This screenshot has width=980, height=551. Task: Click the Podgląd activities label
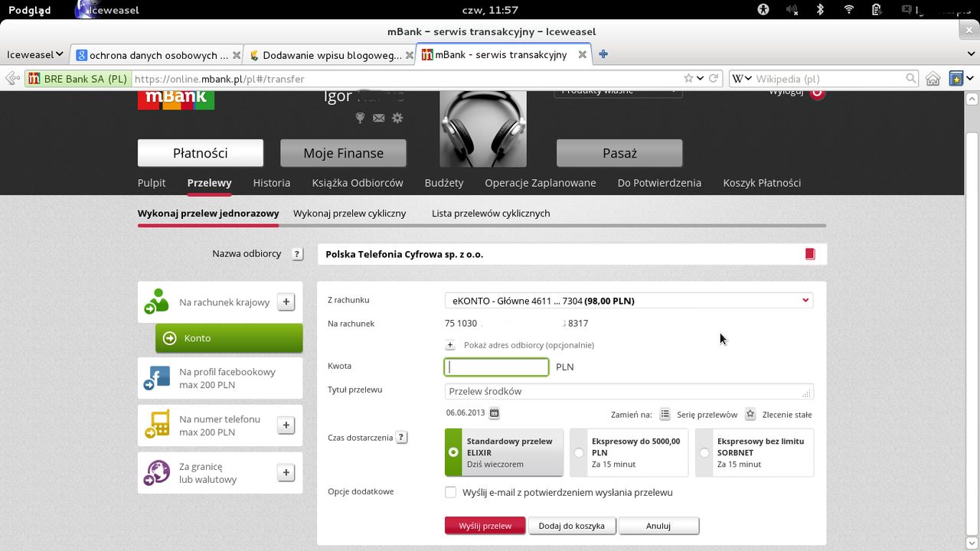29,10
